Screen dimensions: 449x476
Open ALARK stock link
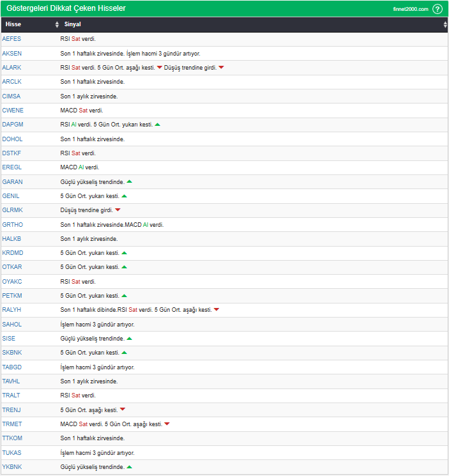(11, 68)
